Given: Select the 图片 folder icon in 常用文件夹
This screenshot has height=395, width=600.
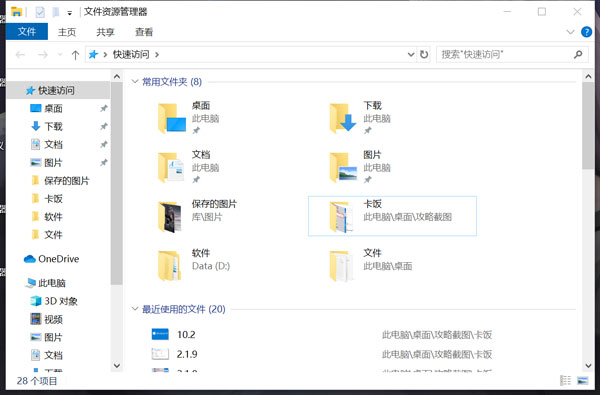Looking at the screenshot, I should [343, 167].
